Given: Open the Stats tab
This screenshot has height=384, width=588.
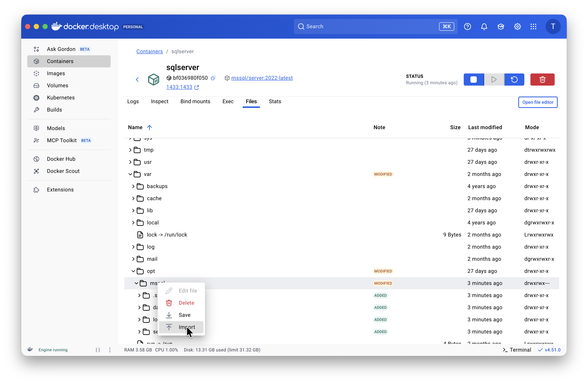Looking at the screenshot, I should (x=275, y=101).
